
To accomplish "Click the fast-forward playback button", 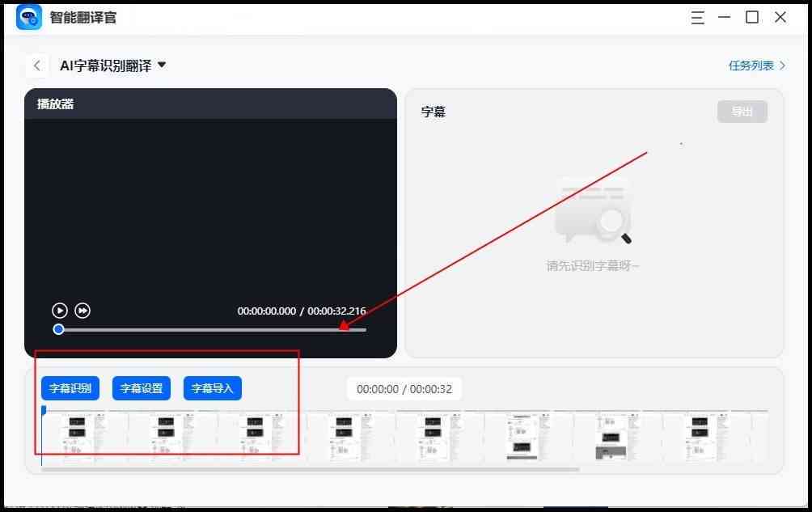I will [x=82, y=311].
